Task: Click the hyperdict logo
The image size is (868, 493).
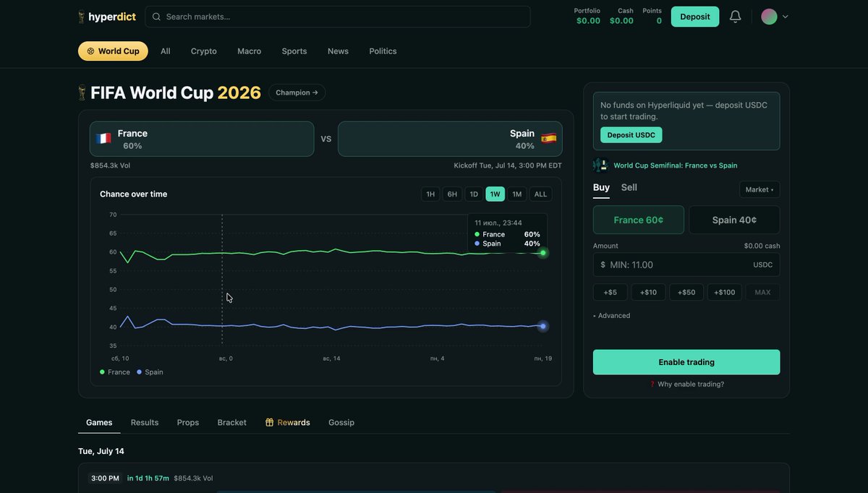Action: (x=107, y=17)
